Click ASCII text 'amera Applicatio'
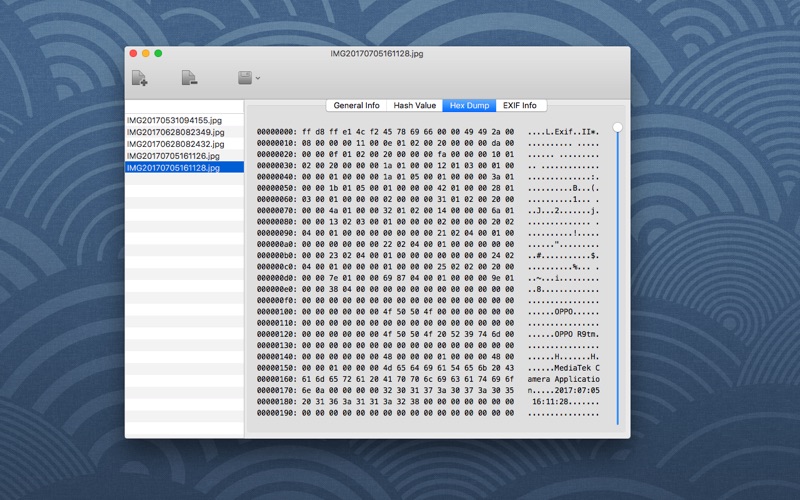 point(563,379)
